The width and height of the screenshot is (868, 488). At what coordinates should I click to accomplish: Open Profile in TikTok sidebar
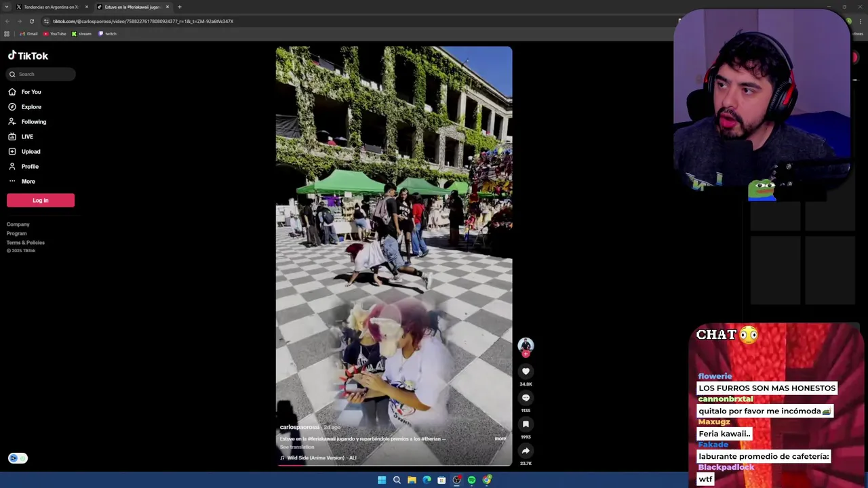click(x=24, y=166)
